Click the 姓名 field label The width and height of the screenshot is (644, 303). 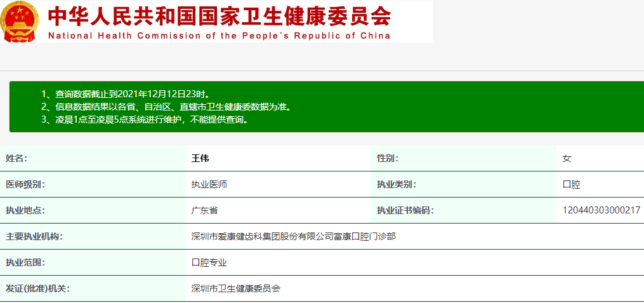coord(16,158)
